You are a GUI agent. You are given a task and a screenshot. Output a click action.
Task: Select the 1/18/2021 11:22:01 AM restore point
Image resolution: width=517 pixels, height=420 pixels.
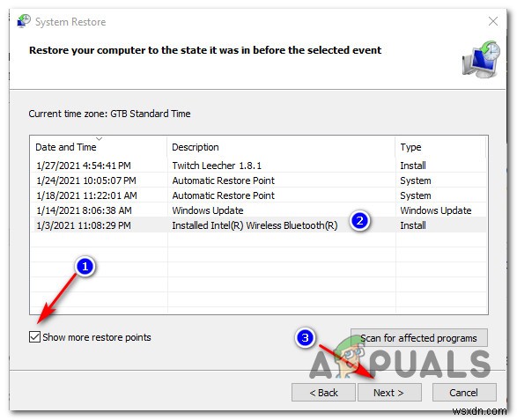259,195
